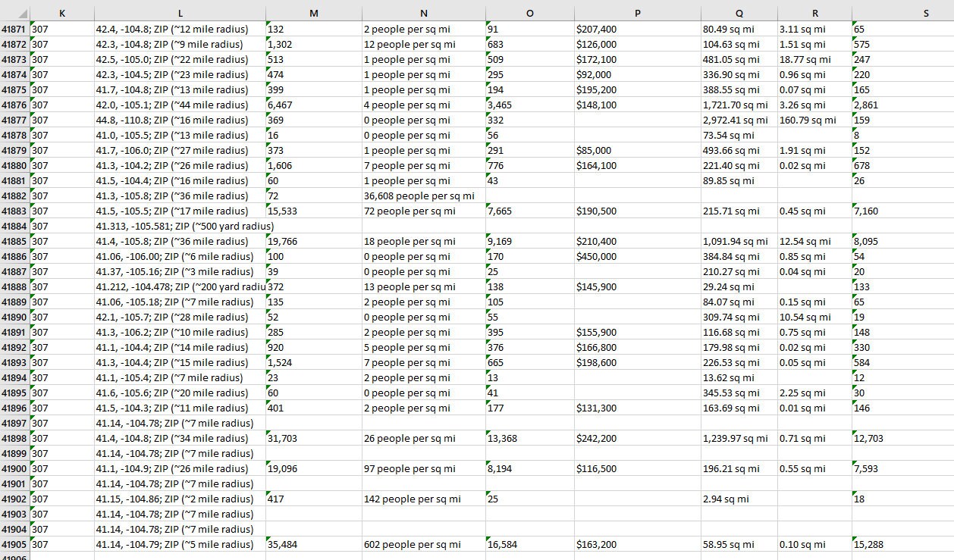Select column P header

[637, 13]
